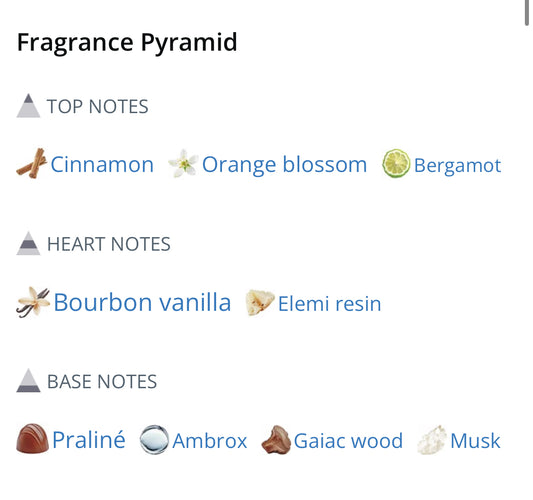Open the Cinnamon note link

click(x=102, y=165)
